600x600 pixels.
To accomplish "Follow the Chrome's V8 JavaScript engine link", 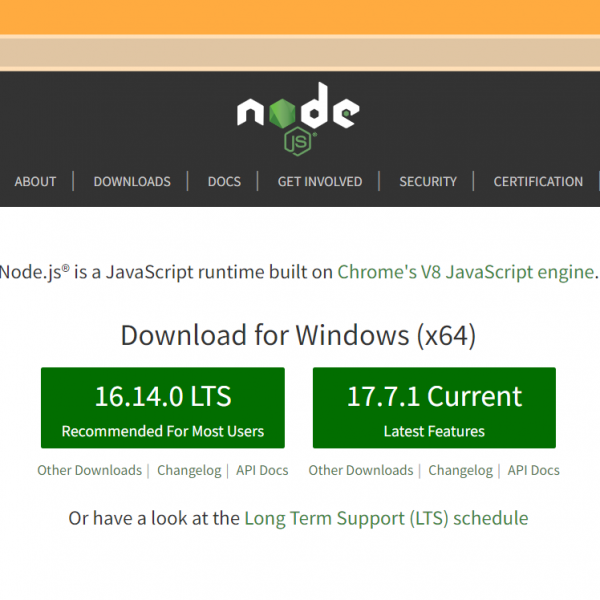I will [466, 271].
